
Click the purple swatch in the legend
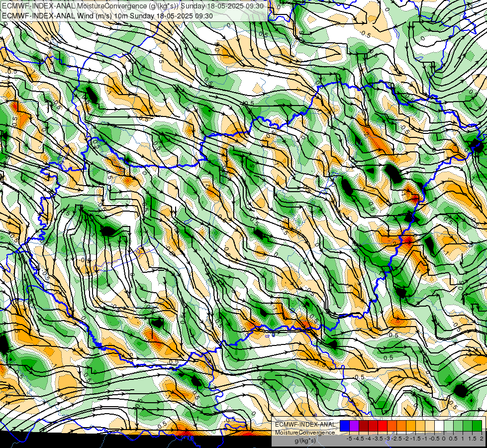click(354, 426)
